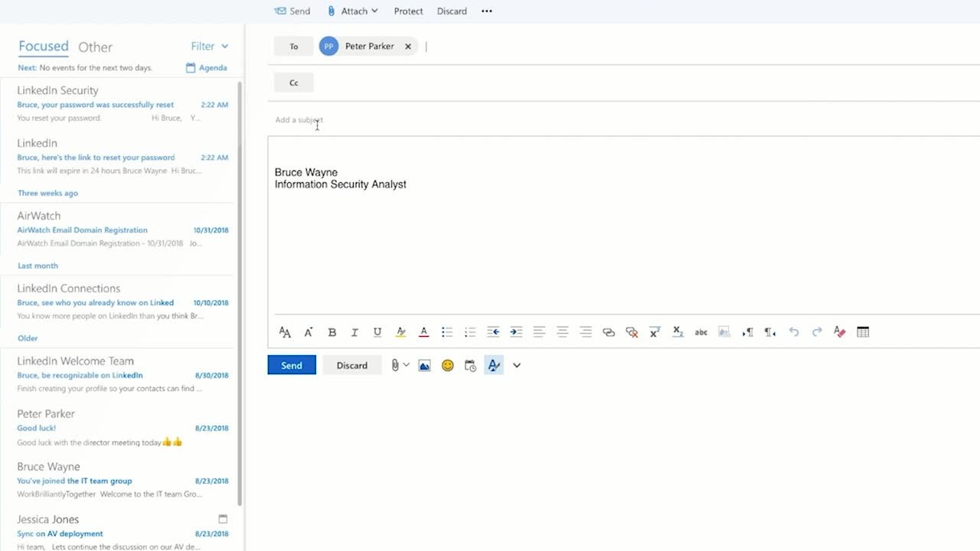Open the emoji picker
This screenshot has width=980, height=551.
[448, 366]
